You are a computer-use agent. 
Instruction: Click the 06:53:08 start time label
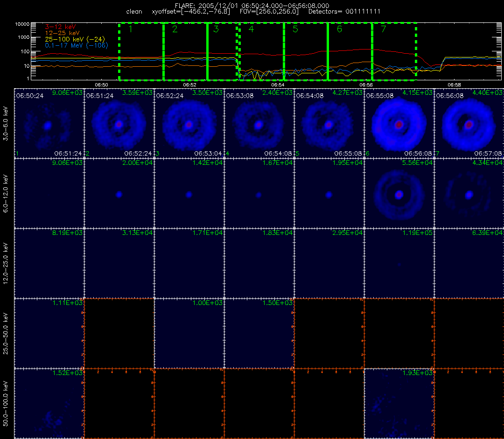click(239, 96)
